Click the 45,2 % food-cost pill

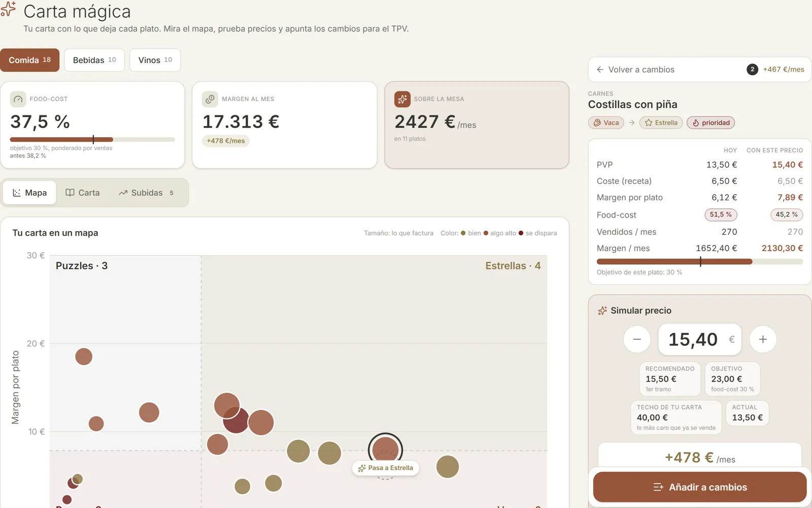[787, 215]
